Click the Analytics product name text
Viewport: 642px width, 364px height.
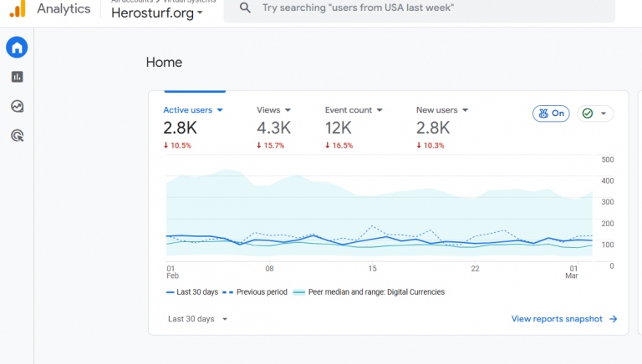64,8
